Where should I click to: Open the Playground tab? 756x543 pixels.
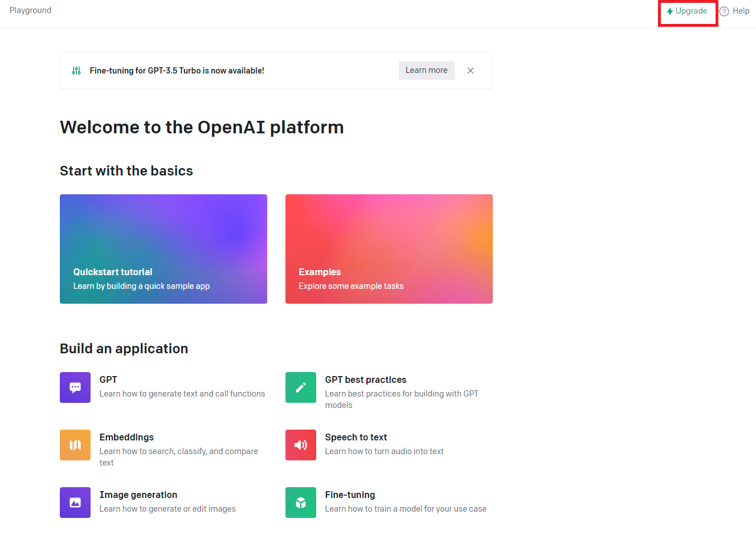point(30,10)
